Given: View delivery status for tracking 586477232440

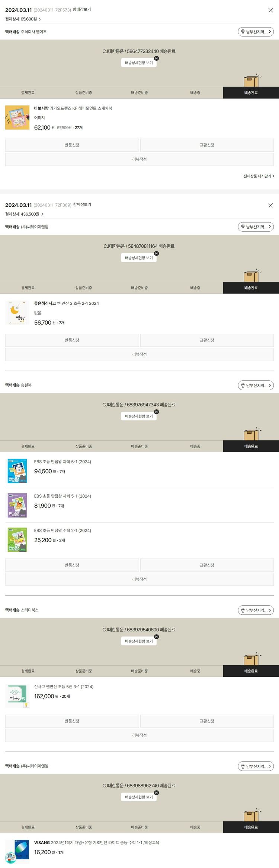Looking at the screenshot, I should point(139,63).
